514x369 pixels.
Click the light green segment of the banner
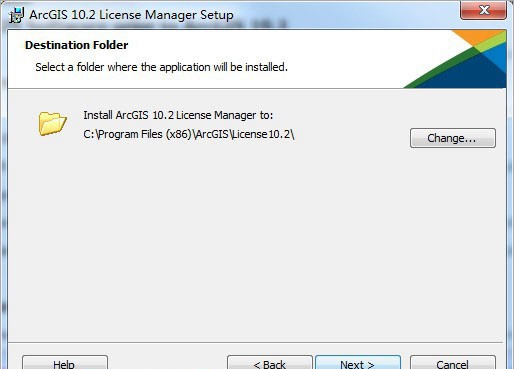point(490,43)
